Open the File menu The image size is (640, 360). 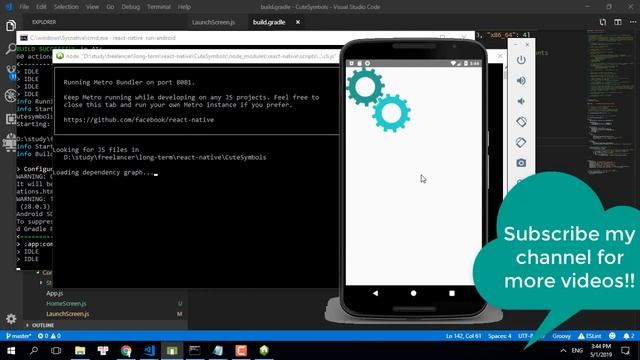click(24, 7)
